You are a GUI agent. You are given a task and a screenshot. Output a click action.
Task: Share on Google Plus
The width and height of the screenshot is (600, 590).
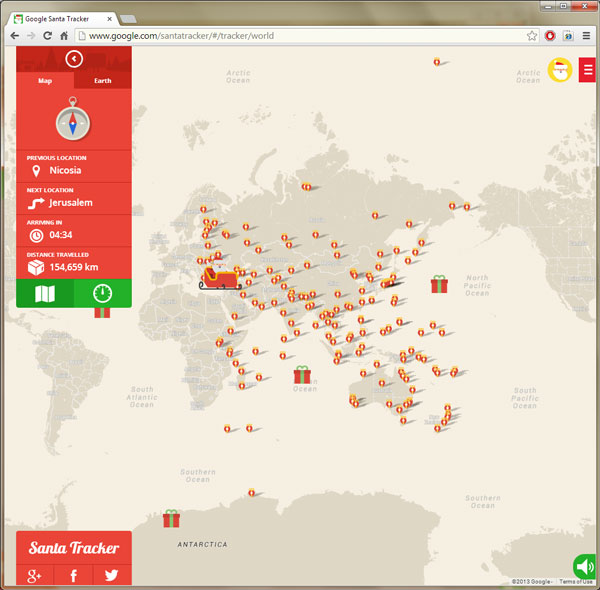[34, 575]
